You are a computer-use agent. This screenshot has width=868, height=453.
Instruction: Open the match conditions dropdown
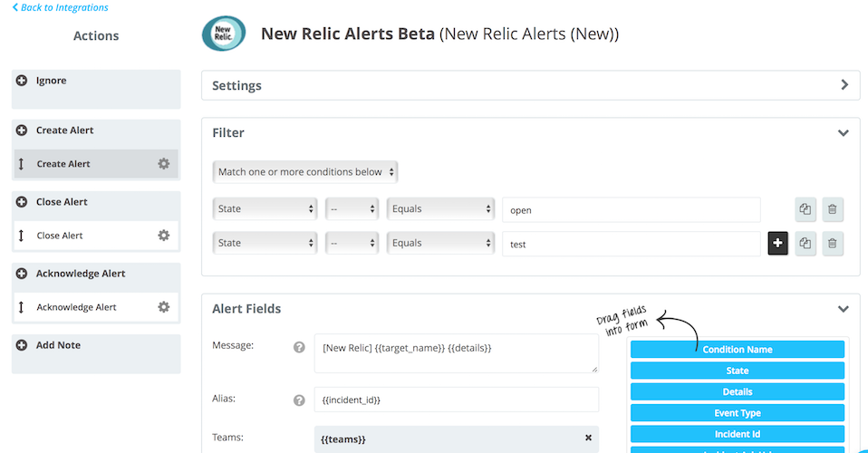coord(306,172)
